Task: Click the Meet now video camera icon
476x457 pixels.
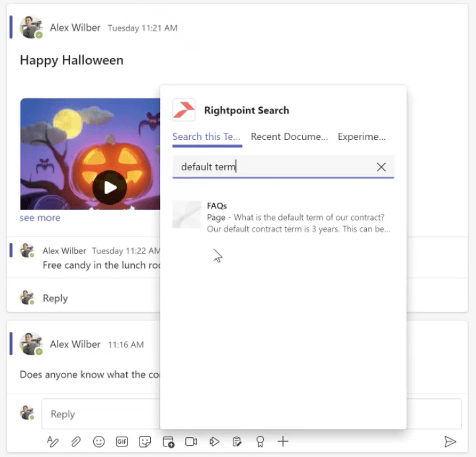Action: 191,442
